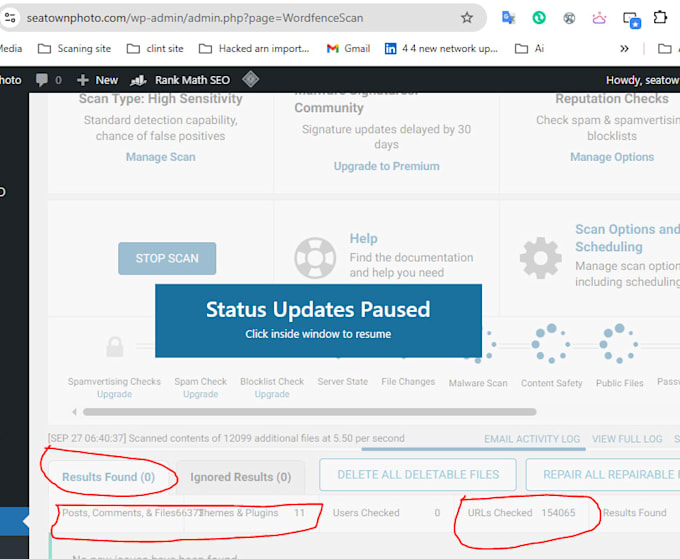Click REPAIR ALL REPAIRABLE FILES button
Image resolution: width=680 pixels, height=559 pixels.
click(603, 475)
